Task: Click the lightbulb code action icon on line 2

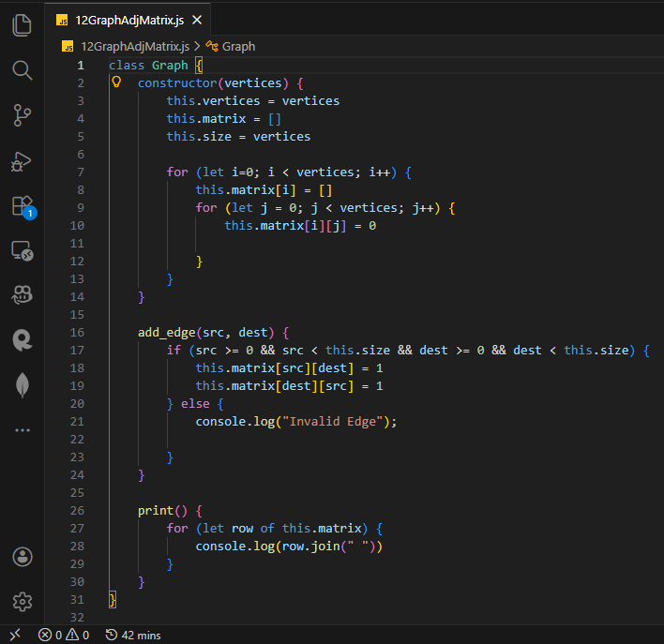Action: tap(116, 82)
